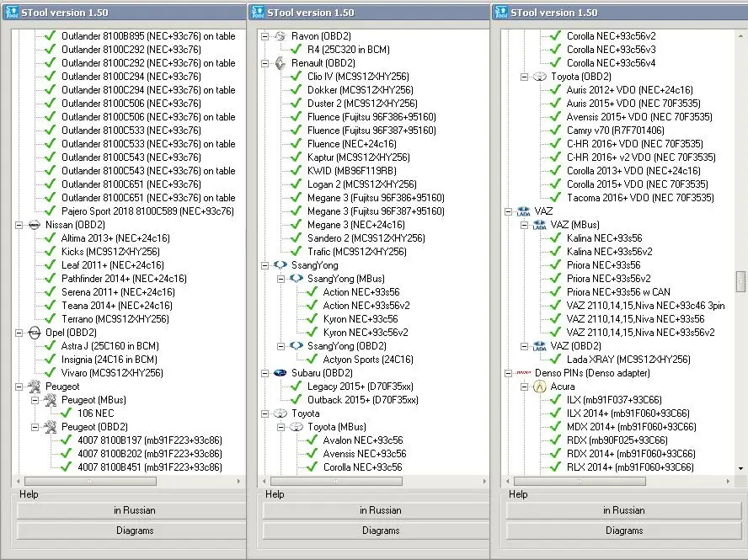The width and height of the screenshot is (748, 560).
Task: Select Vivaro (MC9S12XHY256)
Action: pos(112,373)
